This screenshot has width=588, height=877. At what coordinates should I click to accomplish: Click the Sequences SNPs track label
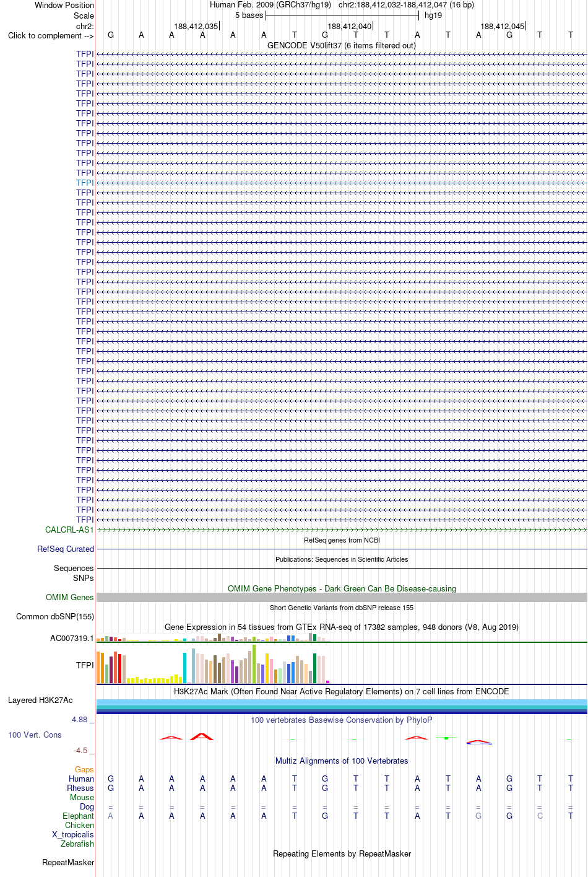(x=74, y=573)
